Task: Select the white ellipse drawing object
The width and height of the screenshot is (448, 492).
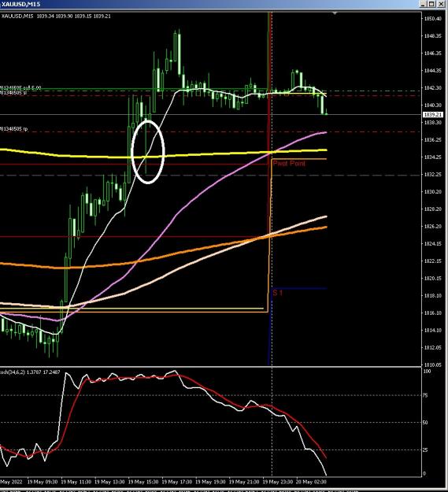Action: pyautogui.click(x=148, y=152)
